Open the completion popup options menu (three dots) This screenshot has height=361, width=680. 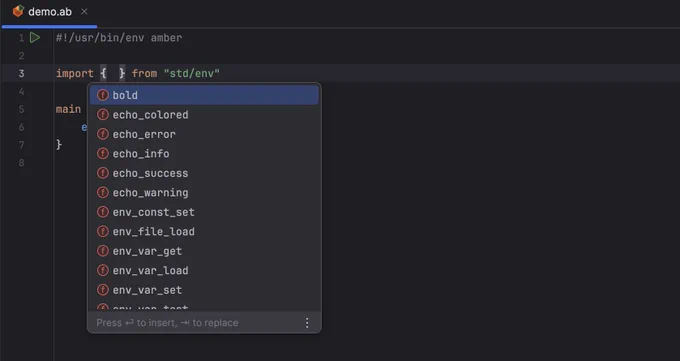point(307,323)
